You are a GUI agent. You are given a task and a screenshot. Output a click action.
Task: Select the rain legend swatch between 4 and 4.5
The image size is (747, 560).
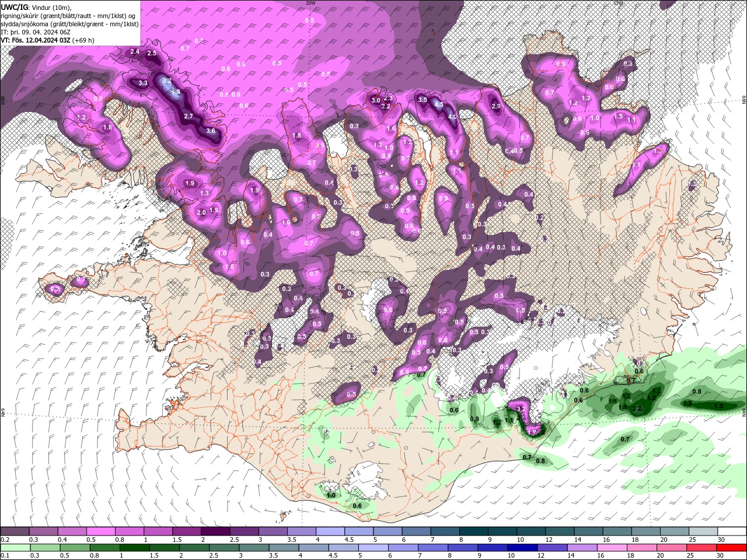[x=315, y=548]
